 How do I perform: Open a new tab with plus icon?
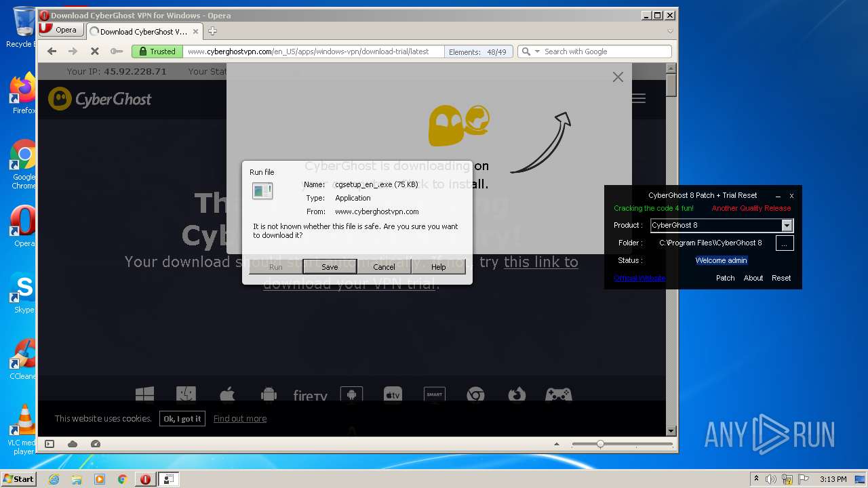[212, 31]
